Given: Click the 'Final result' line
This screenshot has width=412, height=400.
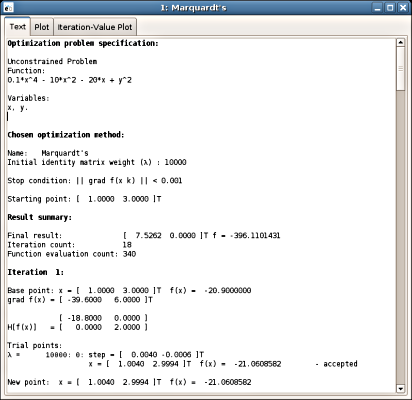Looking at the screenshot, I should click(x=144, y=236).
